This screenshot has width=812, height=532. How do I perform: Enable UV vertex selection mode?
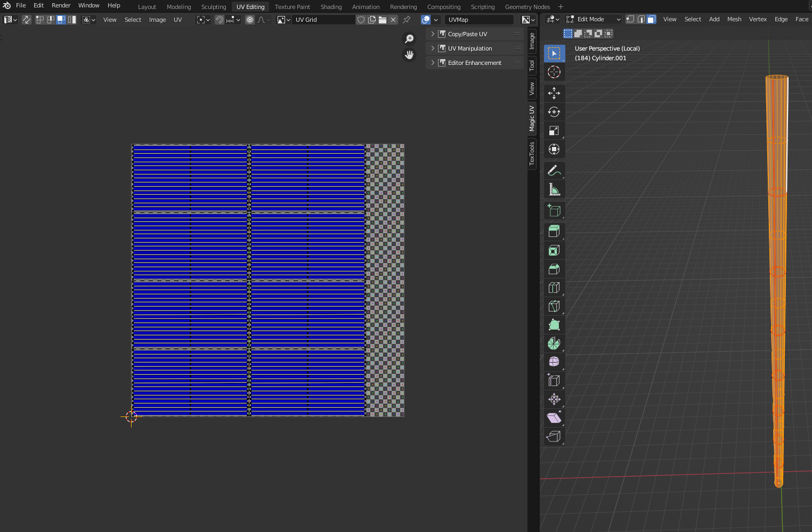point(40,20)
